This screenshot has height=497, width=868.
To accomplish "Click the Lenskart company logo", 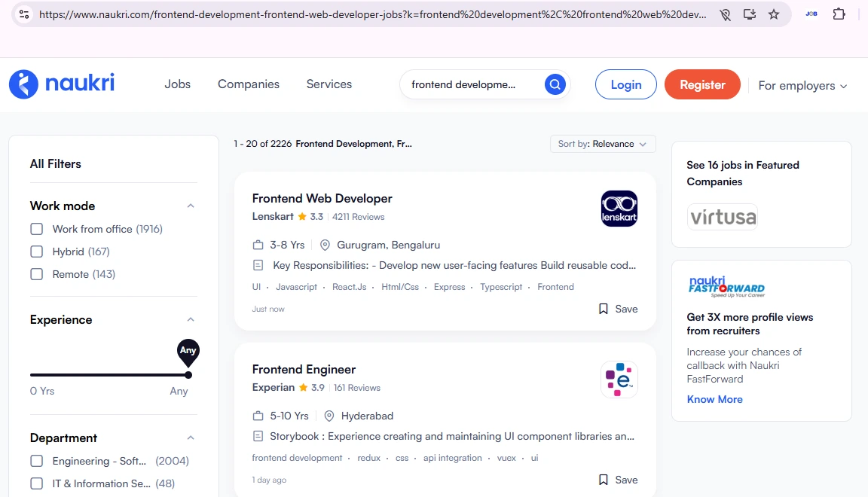I will 619,209.
